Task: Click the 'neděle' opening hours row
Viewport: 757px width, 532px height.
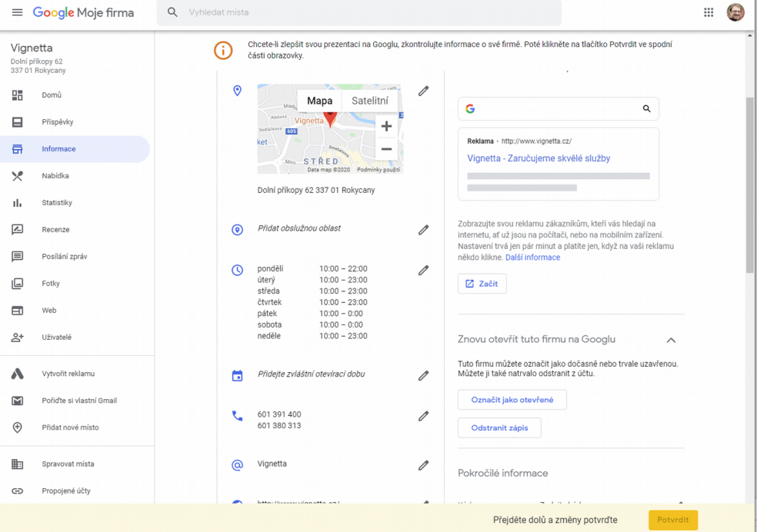Action: tap(312, 336)
